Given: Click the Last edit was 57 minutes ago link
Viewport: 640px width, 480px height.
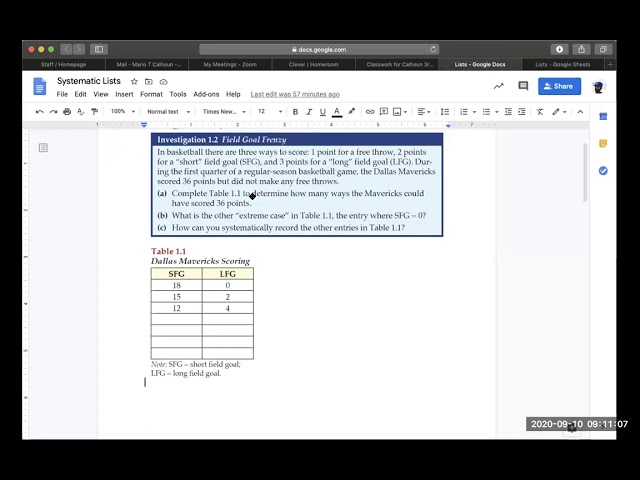Looking at the screenshot, I should pyautogui.click(x=295, y=94).
